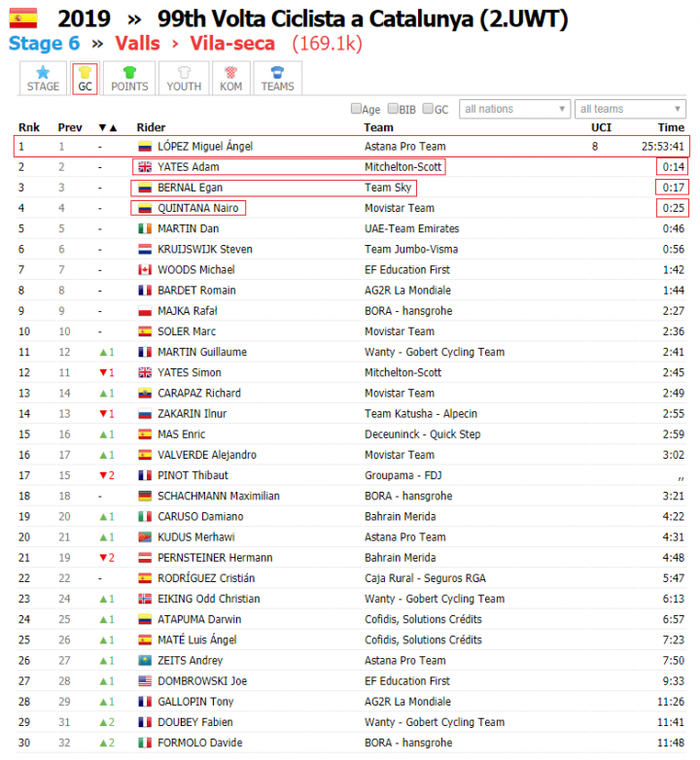The width and height of the screenshot is (700, 760).
Task: Click Colombian flag next to ATAPUMA Darwin
Action: click(x=145, y=619)
